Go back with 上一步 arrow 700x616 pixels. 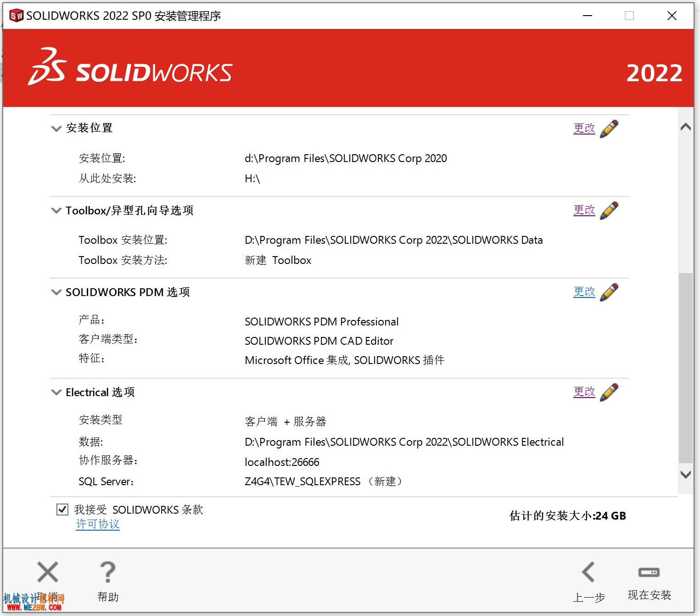tap(588, 572)
